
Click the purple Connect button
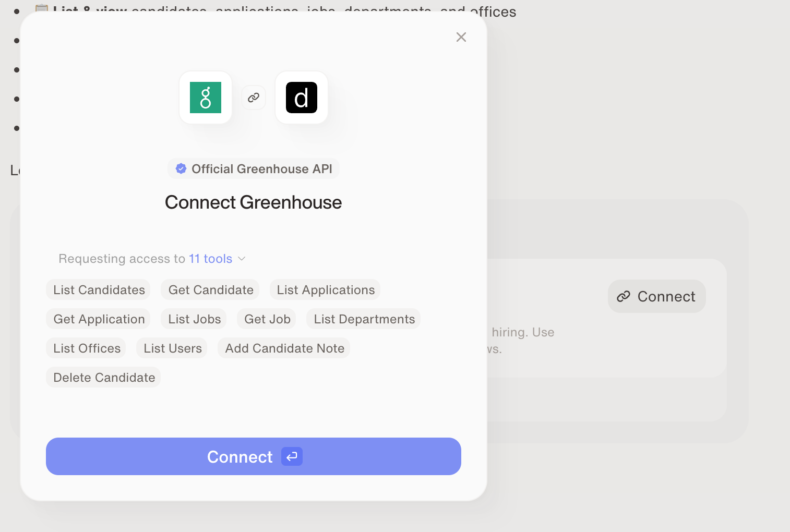(x=254, y=456)
